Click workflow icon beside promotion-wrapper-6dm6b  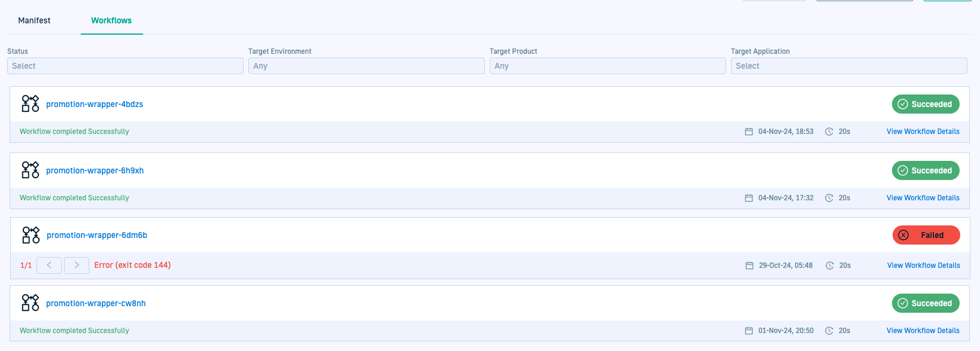(x=31, y=235)
